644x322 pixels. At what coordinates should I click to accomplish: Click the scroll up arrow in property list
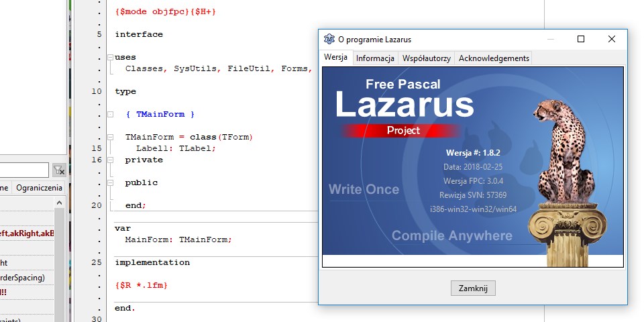59,203
